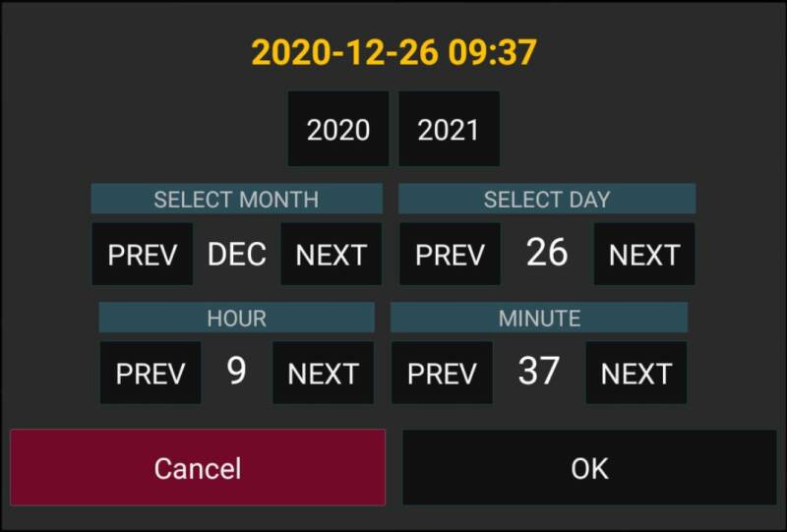Advance to the next month
The image size is (787, 532).
331,255
